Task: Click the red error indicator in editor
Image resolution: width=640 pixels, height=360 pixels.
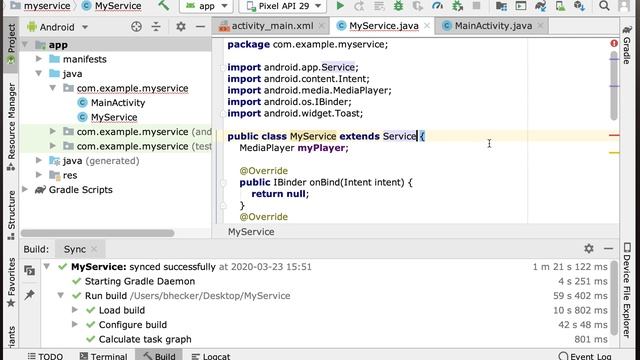Action: 614,43
